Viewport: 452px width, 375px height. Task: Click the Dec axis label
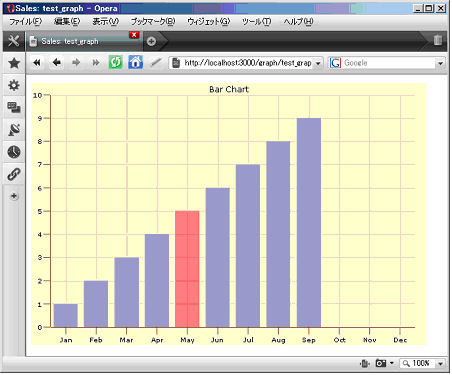pyautogui.click(x=400, y=340)
